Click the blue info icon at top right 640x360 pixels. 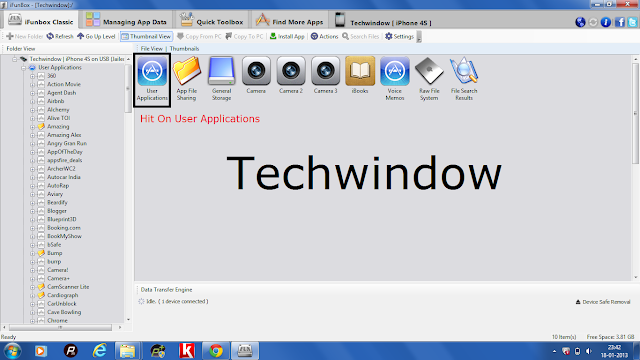606,22
